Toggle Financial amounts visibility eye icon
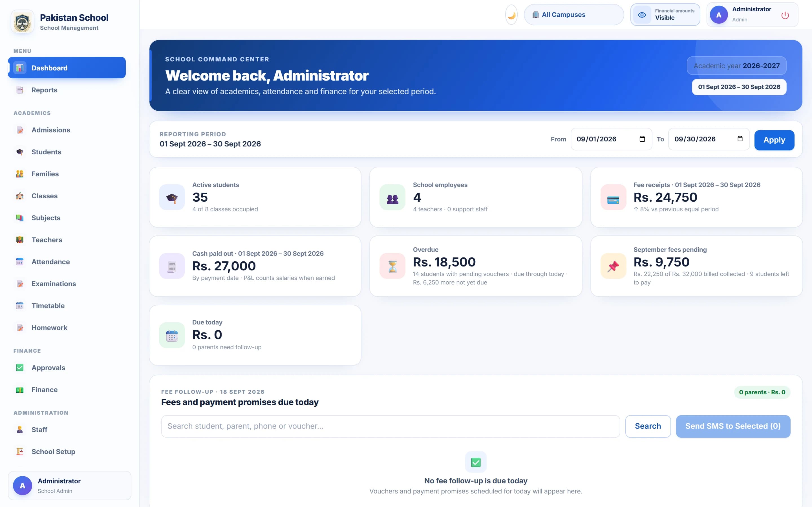 pos(641,15)
